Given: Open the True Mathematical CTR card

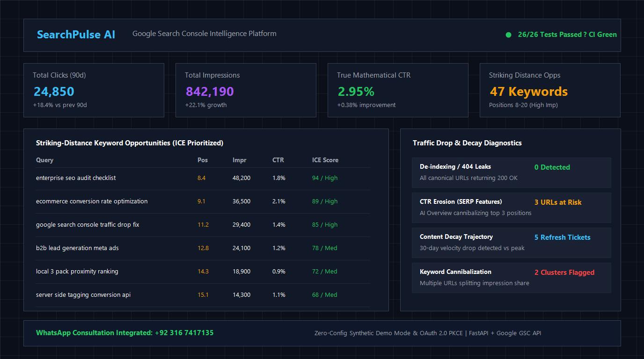Looking at the screenshot, I should (398, 90).
